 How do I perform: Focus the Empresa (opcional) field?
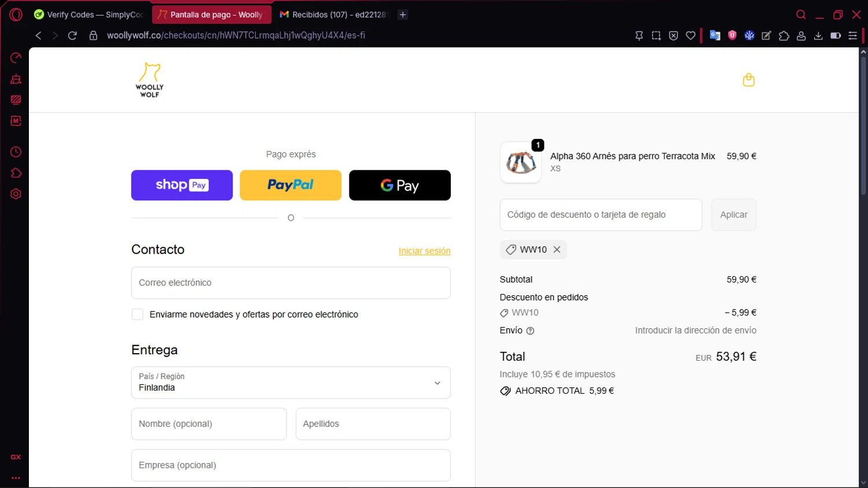click(291, 465)
